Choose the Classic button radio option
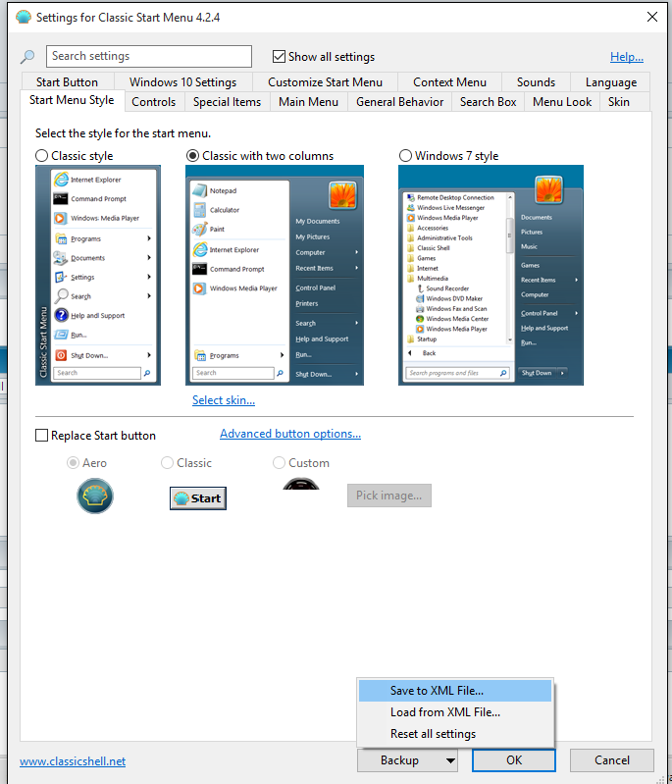 [167, 463]
